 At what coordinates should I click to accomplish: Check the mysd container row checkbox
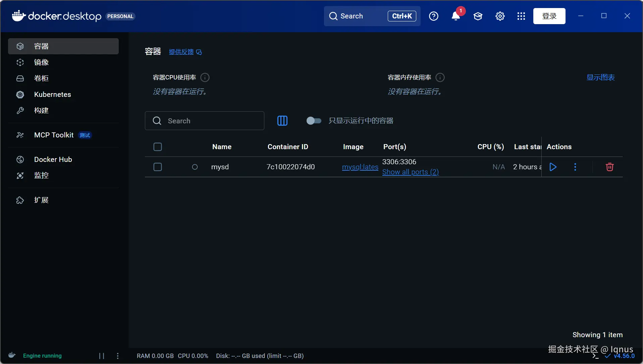pyautogui.click(x=158, y=167)
